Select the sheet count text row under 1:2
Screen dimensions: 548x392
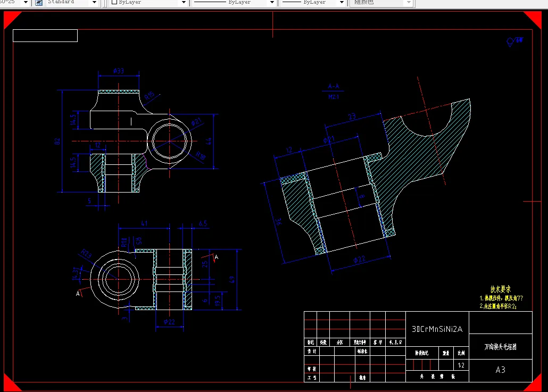pos(437,377)
